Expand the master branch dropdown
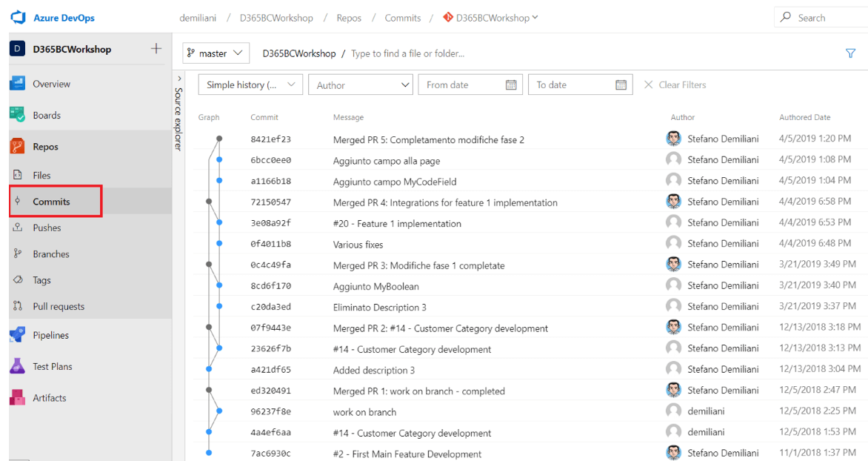The width and height of the screenshot is (868, 461). [216, 53]
